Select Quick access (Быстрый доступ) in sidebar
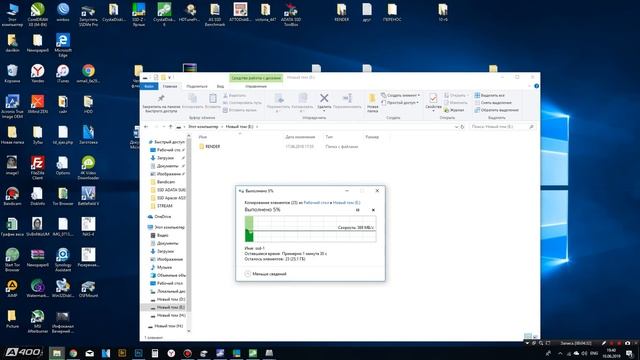Viewport: 640px width, 360px height. pos(167,142)
